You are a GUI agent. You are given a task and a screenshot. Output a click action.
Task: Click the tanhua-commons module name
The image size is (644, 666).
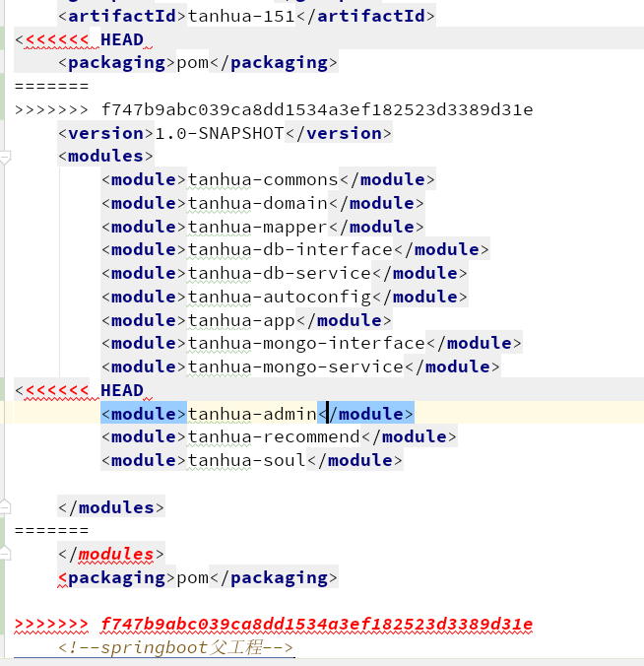263,179
